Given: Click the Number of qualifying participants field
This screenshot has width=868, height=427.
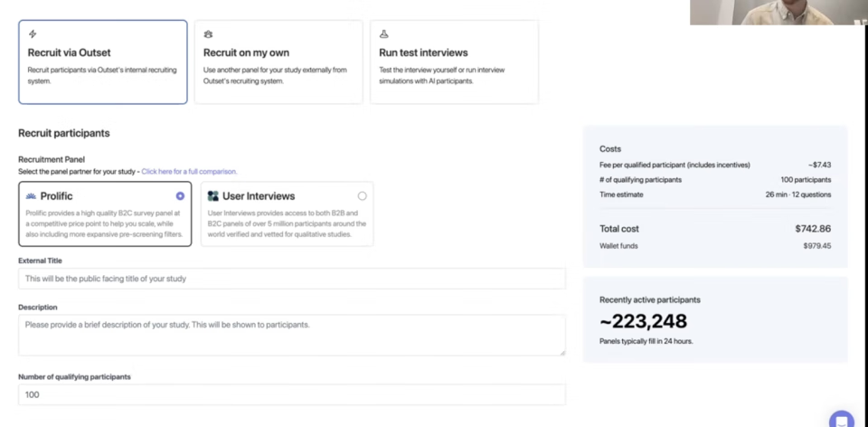Looking at the screenshot, I should [x=291, y=394].
